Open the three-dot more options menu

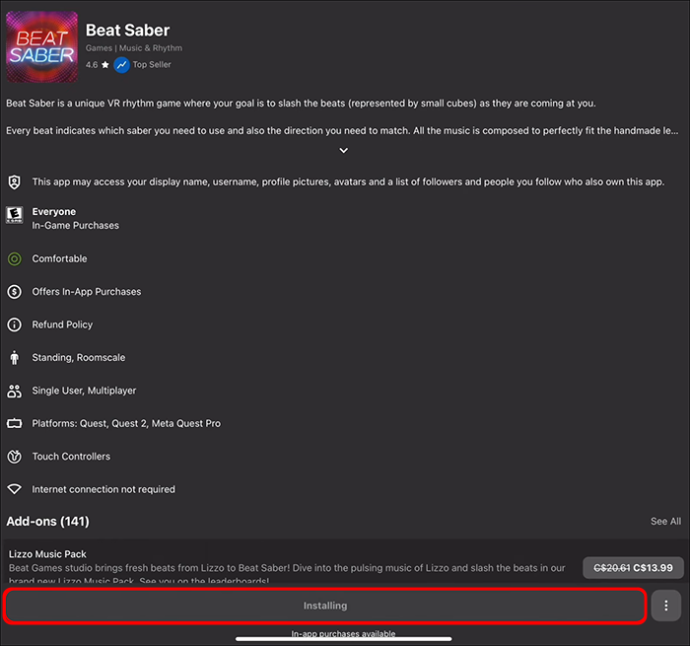pos(666,606)
